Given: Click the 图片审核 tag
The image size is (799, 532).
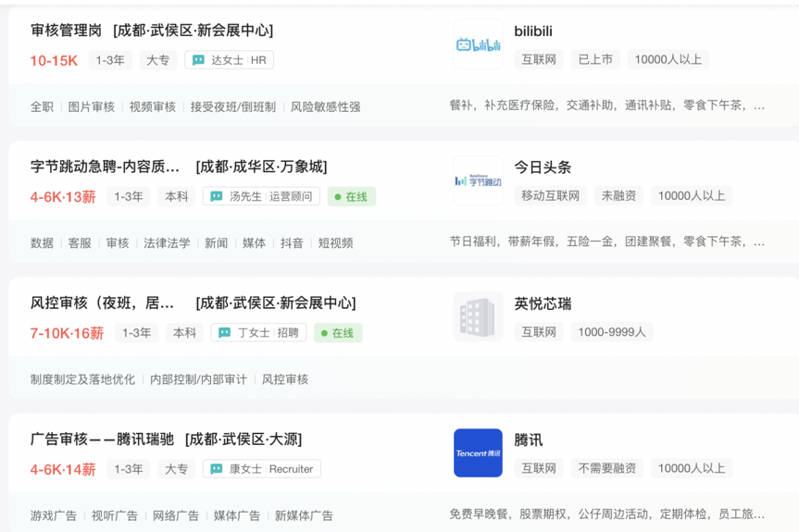Looking at the screenshot, I should tap(92, 107).
